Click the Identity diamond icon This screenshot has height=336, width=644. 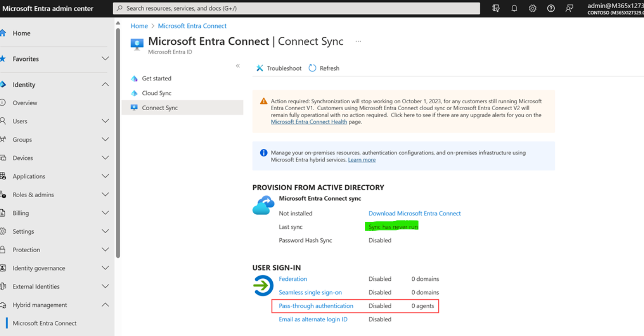tap(3, 85)
